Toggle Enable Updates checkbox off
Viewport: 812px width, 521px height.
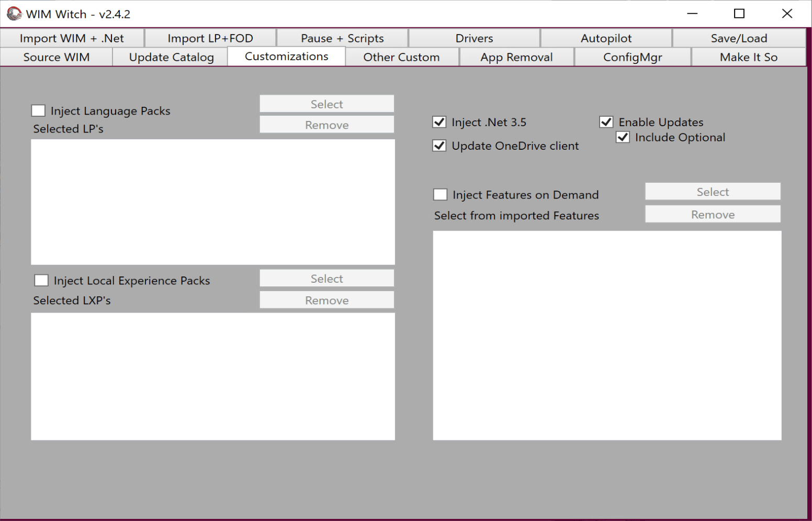pyautogui.click(x=606, y=123)
